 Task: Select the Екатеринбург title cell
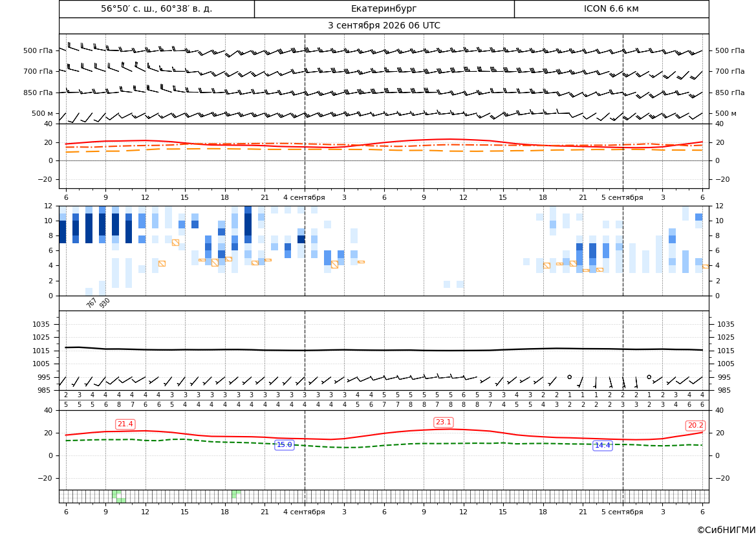click(x=383, y=8)
